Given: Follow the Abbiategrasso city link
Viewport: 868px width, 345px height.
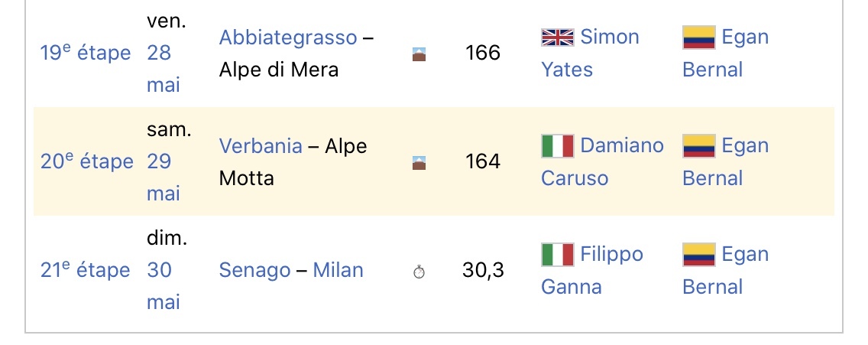Looking at the screenshot, I should [288, 37].
